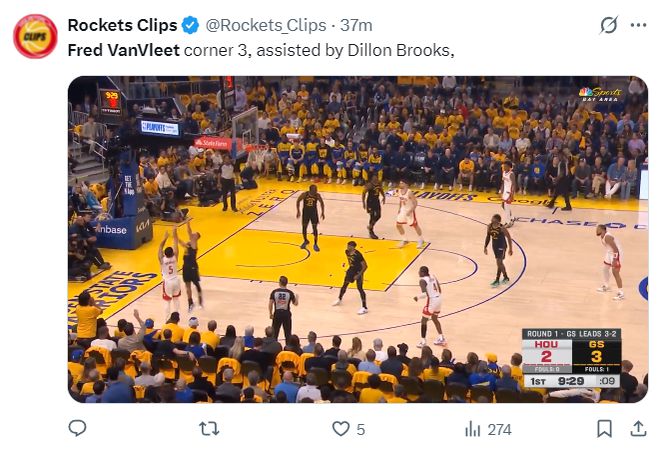Viewport: 660px width, 451px height.
Task: Click the like count of 5
Action: (x=361, y=429)
